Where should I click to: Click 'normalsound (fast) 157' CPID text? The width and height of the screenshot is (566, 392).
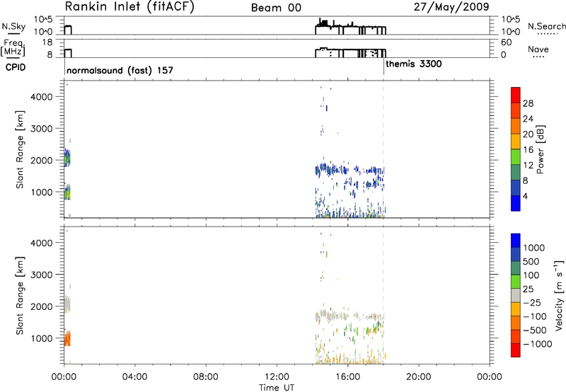[120, 70]
